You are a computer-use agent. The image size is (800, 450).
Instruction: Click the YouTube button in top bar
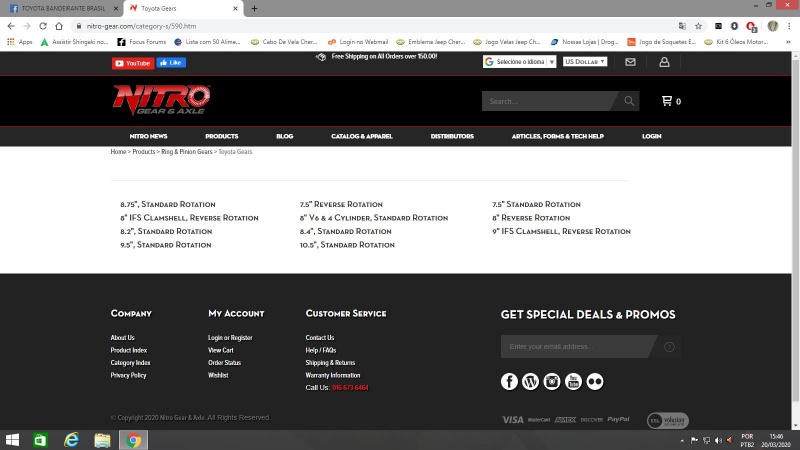(133, 63)
